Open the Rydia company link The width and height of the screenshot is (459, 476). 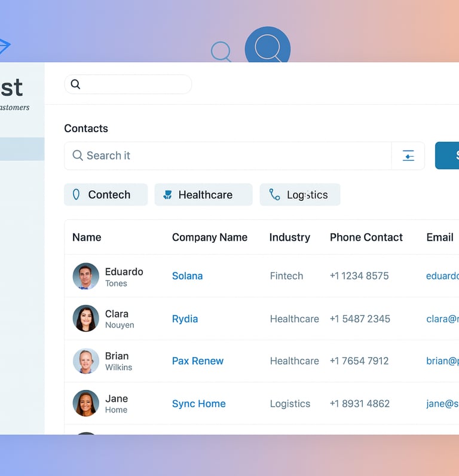tap(185, 319)
